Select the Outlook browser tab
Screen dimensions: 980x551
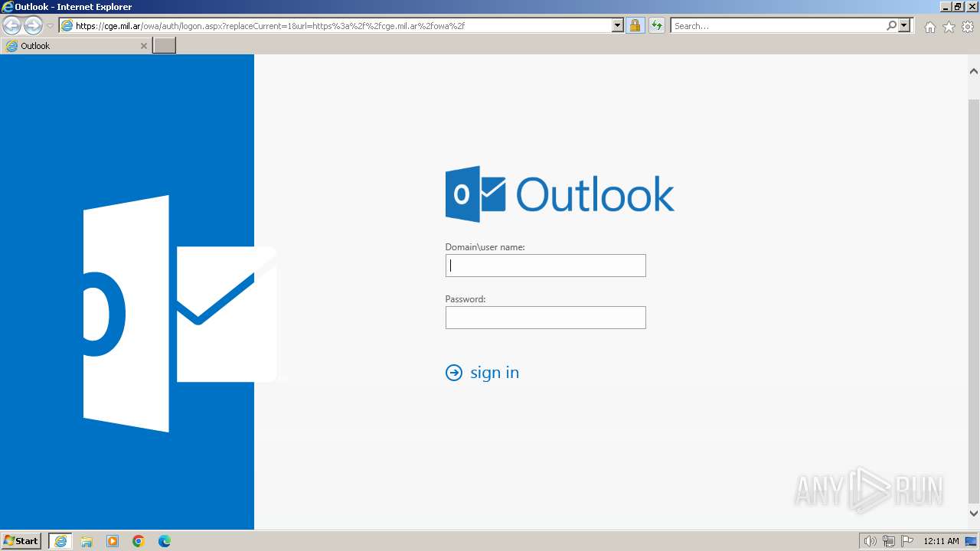(x=75, y=46)
